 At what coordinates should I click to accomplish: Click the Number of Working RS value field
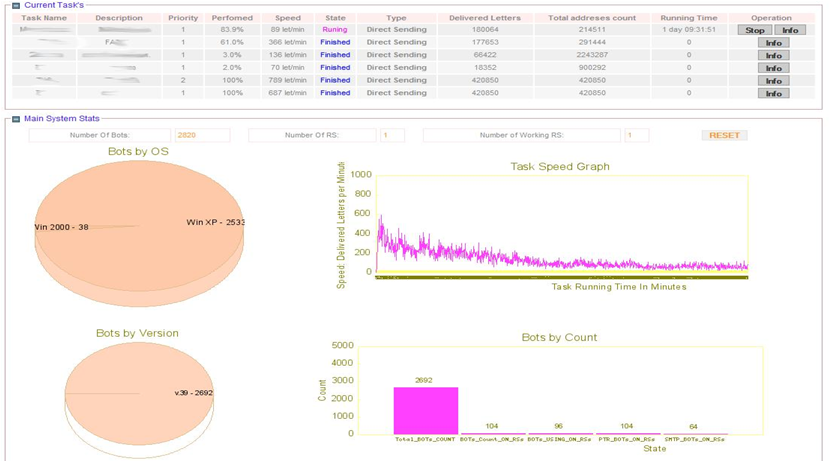coord(636,135)
